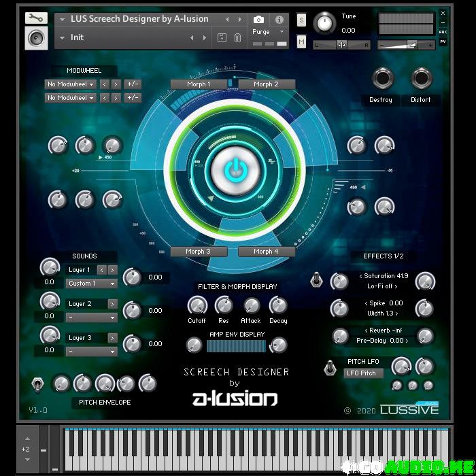
Task: Select the Morph 3 tab
Action: [199, 252]
